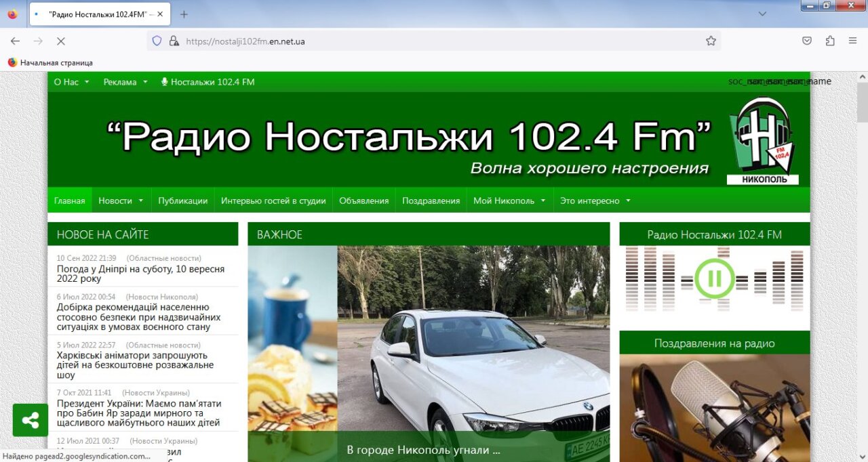Click the Поздравления на радио widget header
This screenshot has height=462, width=868.
tap(715, 343)
